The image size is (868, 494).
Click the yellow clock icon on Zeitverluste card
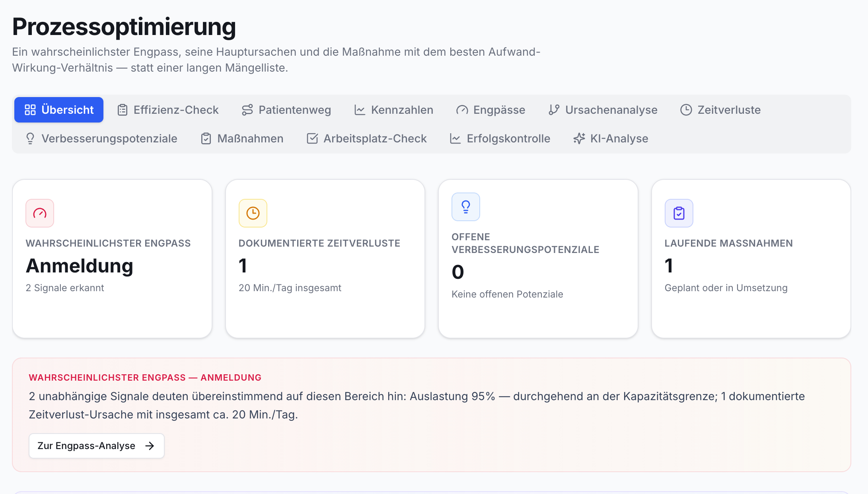[x=253, y=213]
